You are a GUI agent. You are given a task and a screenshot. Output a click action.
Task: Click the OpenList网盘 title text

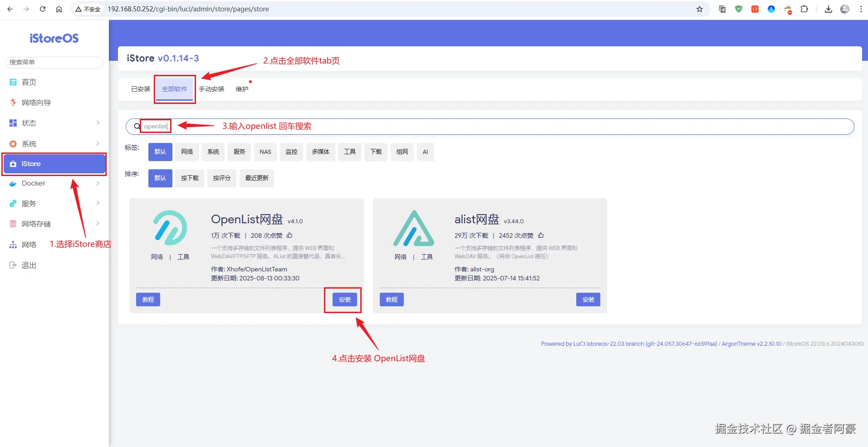point(247,220)
